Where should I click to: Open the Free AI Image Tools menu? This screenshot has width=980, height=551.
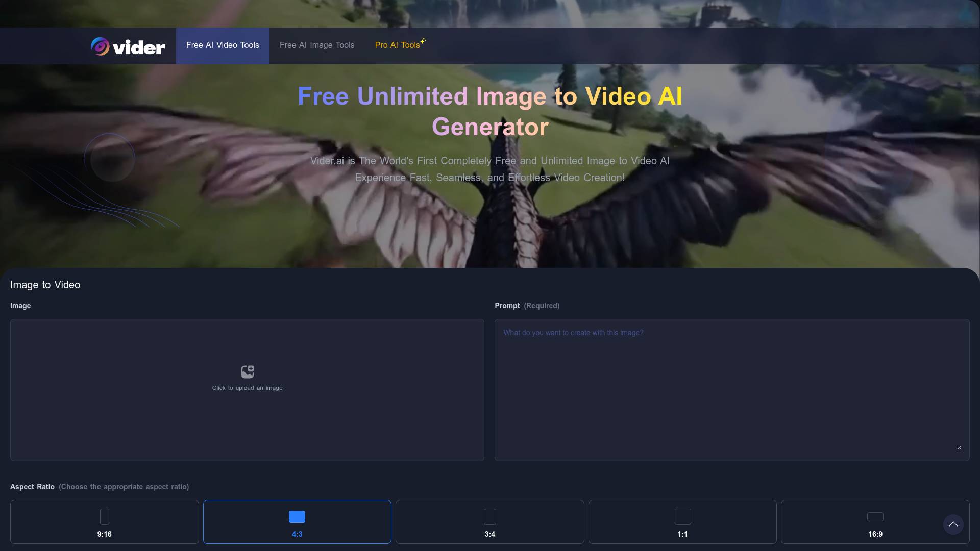pyautogui.click(x=317, y=45)
